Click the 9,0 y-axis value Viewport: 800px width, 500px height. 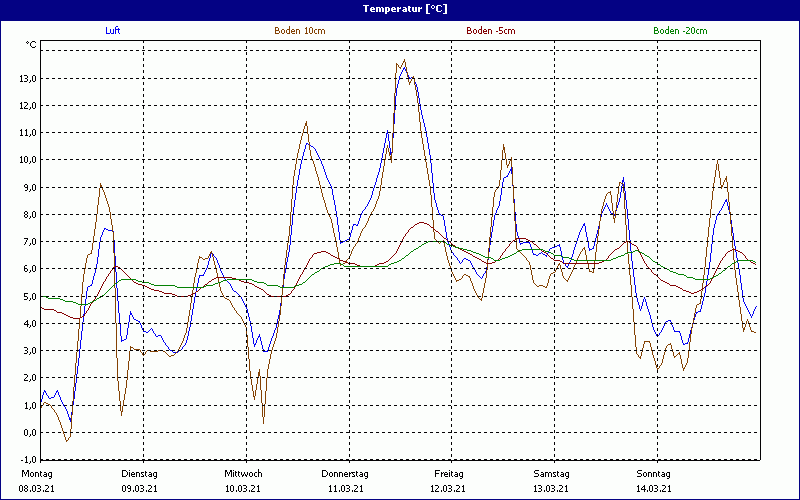click(x=29, y=187)
